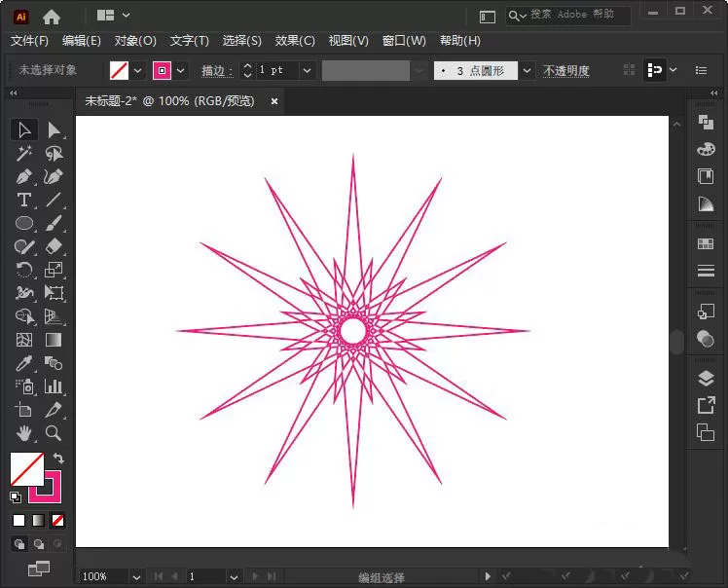
Task: Swap fill and stroke arrow
Action: tap(58, 459)
